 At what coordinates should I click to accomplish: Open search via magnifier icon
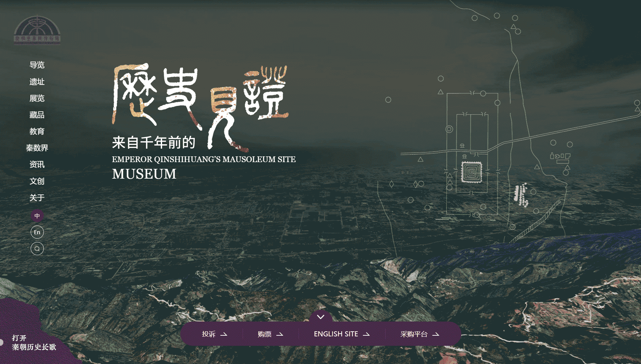(37, 249)
